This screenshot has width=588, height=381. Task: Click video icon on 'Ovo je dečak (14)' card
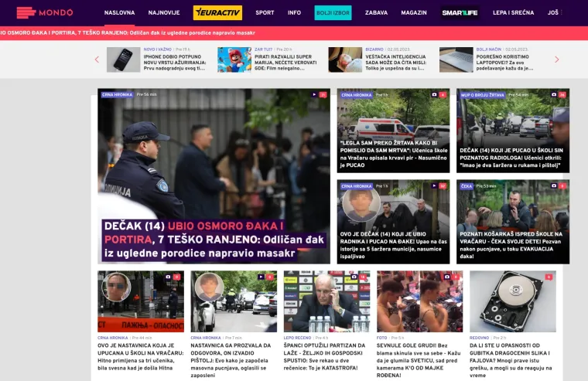434,185
